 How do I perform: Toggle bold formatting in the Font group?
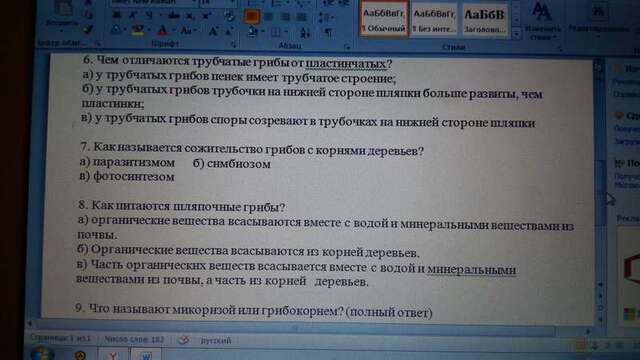tap(116, 16)
